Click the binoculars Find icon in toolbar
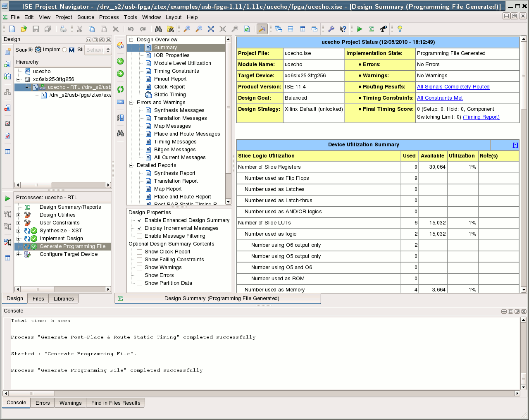The height and width of the screenshot is (420, 529). click(158, 29)
